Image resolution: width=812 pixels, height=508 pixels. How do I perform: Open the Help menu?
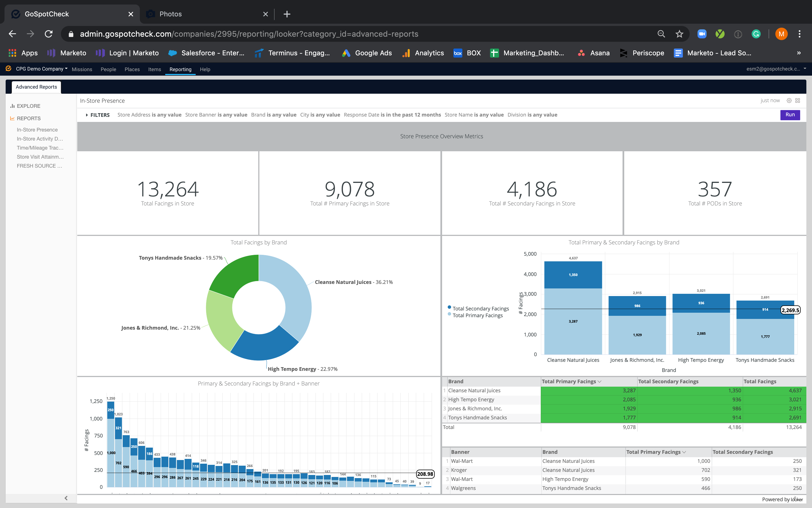pyautogui.click(x=205, y=69)
